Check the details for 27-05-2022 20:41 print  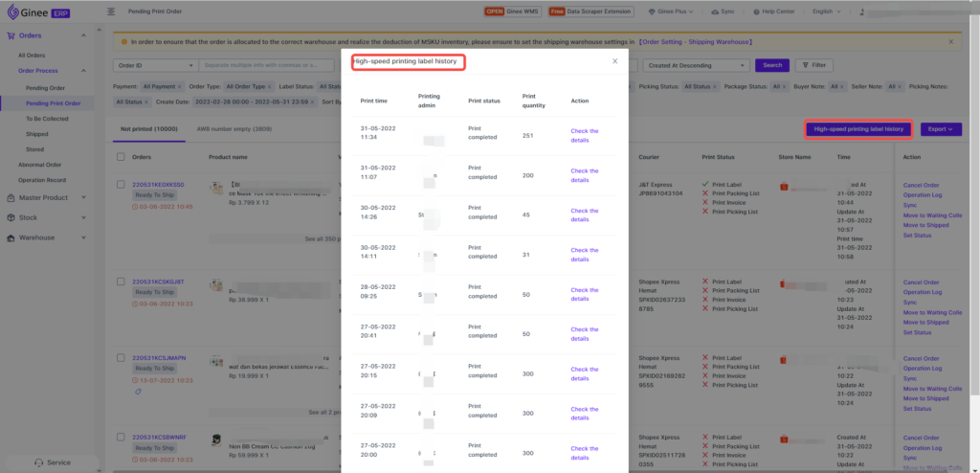click(585, 334)
